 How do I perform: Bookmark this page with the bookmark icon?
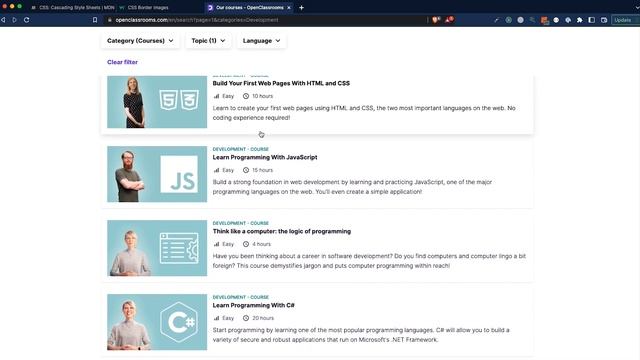click(x=95, y=20)
